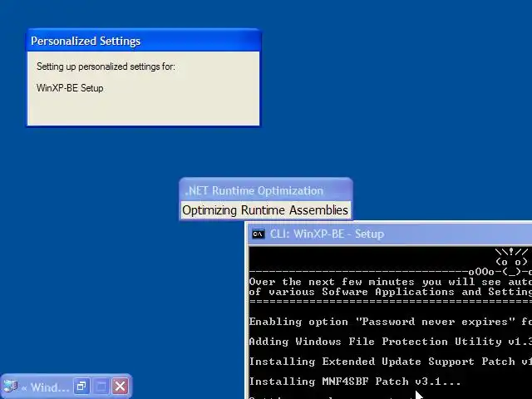Click the minimized window icon at the bottom left
The height and width of the screenshot is (399, 532).
[10, 386]
